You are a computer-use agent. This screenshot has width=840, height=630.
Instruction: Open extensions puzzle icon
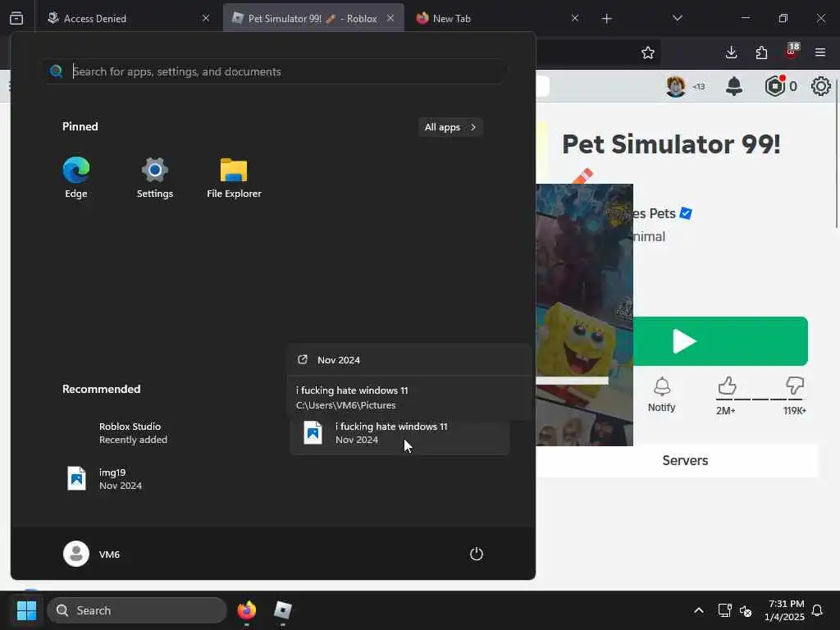(x=761, y=52)
